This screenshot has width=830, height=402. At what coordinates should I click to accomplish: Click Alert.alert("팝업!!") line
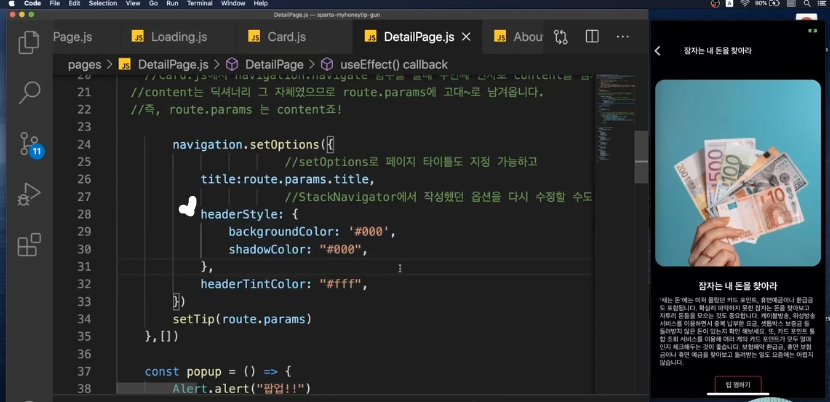tap(241, 389)
